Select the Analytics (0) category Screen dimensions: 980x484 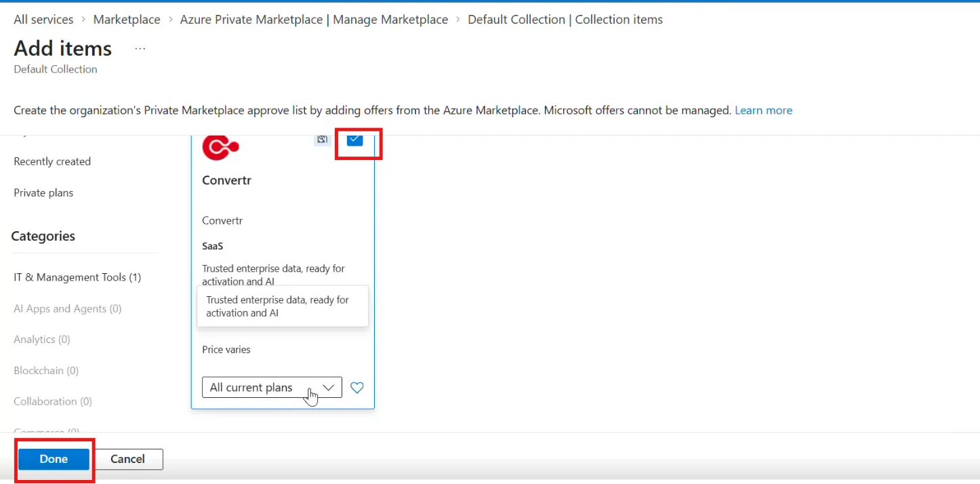tap(42, 339)
